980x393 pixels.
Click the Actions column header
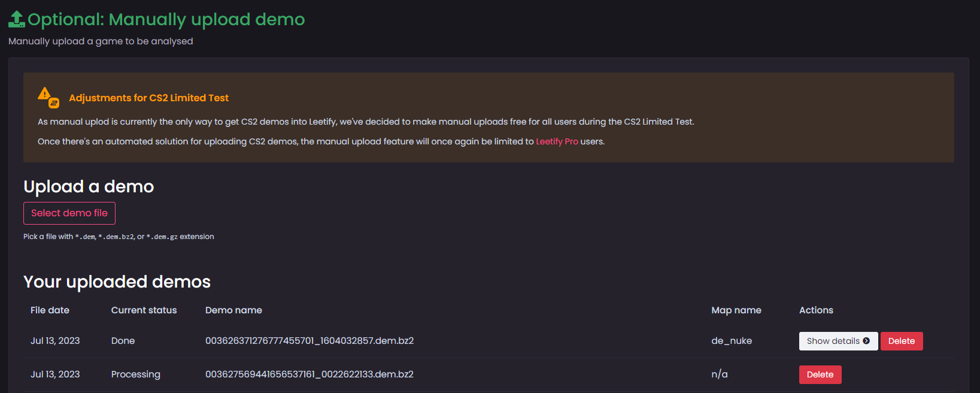click(816, 310)
